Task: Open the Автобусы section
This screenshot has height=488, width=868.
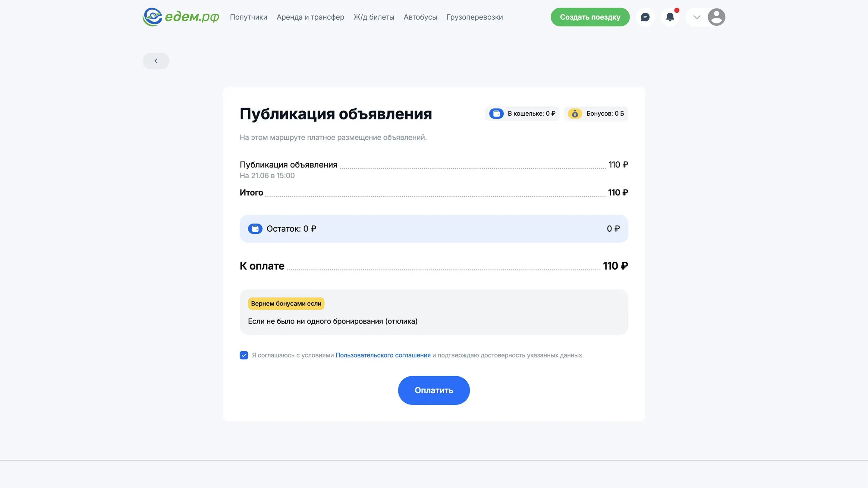Action: 420,17
